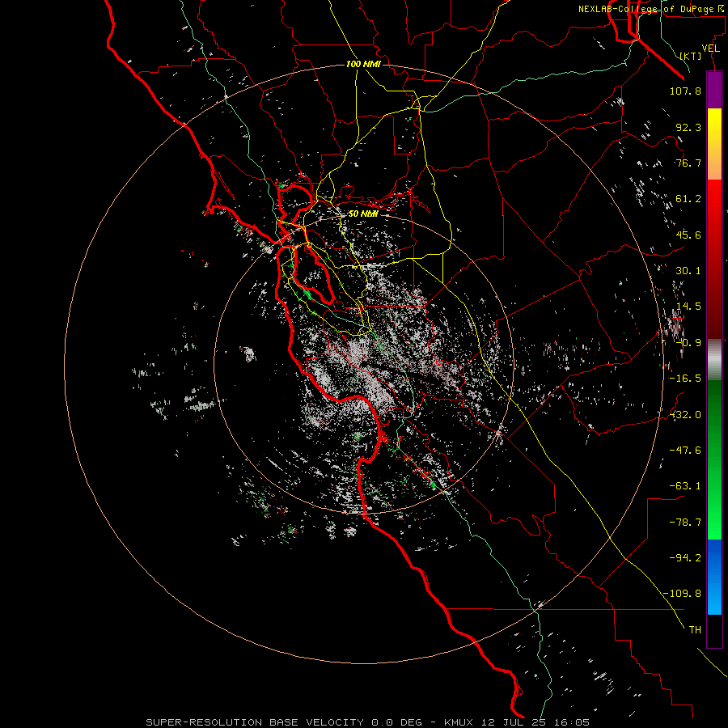Click the 50 NMI range ring label
The image size is (728, 728).
coord(362,214)
